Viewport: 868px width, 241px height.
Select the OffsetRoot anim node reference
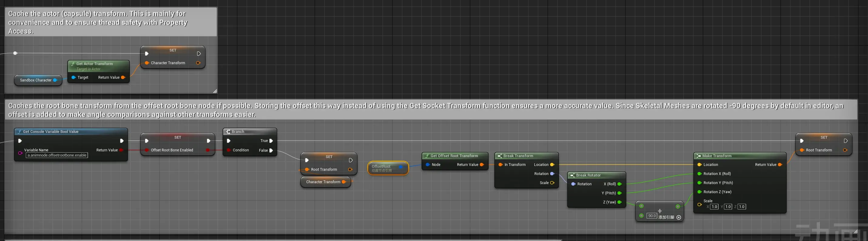(x=388, y=168)
